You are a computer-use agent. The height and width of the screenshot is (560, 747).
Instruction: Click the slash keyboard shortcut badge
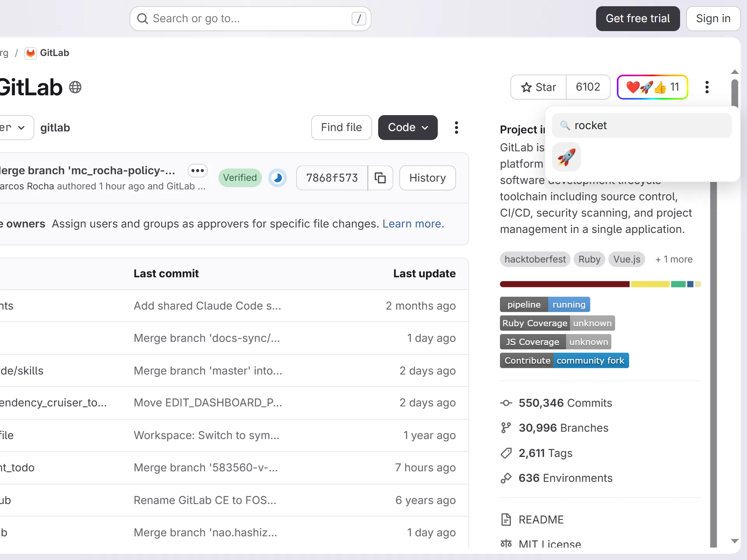pyautogui.click(x=359, y=19)
